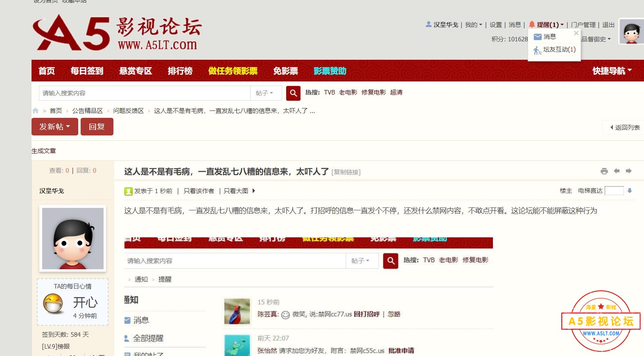Open 做任务领影票 navigation item
Screen dimensions: 644x356
(233, 71)
